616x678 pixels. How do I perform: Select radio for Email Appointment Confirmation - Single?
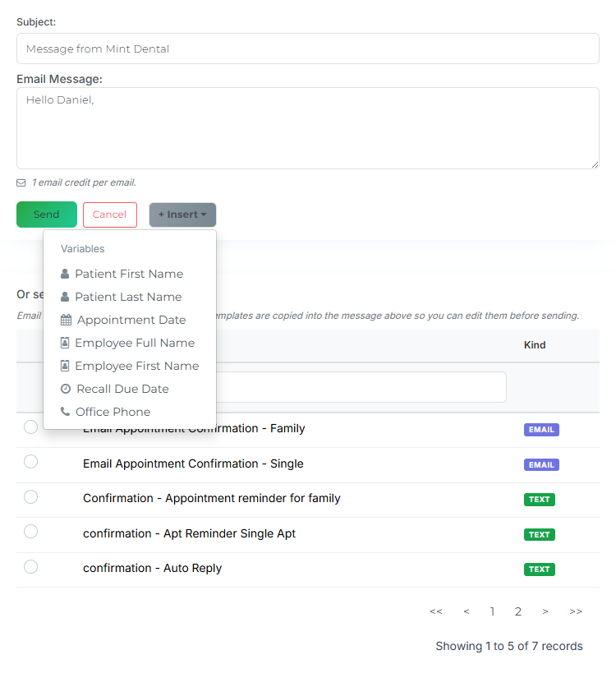tap(30, 462)
